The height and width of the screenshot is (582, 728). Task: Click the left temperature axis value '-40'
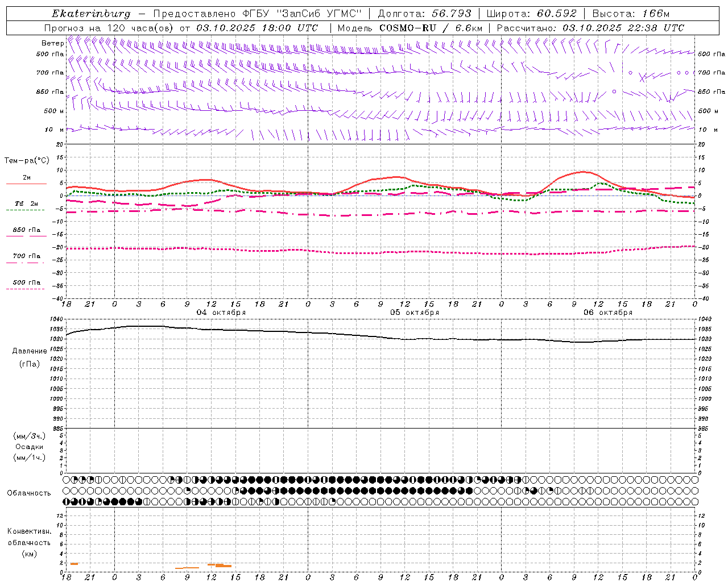tap(59, 298)
